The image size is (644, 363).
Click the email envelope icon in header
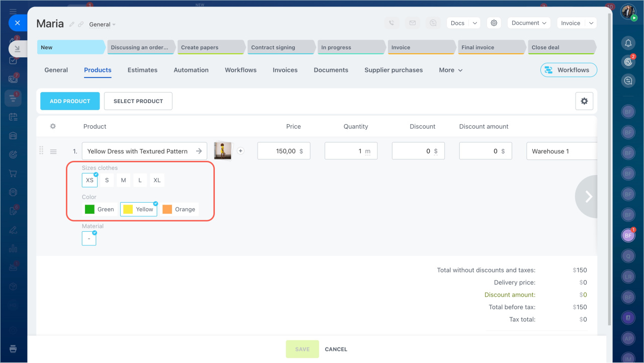click(413, 23)
